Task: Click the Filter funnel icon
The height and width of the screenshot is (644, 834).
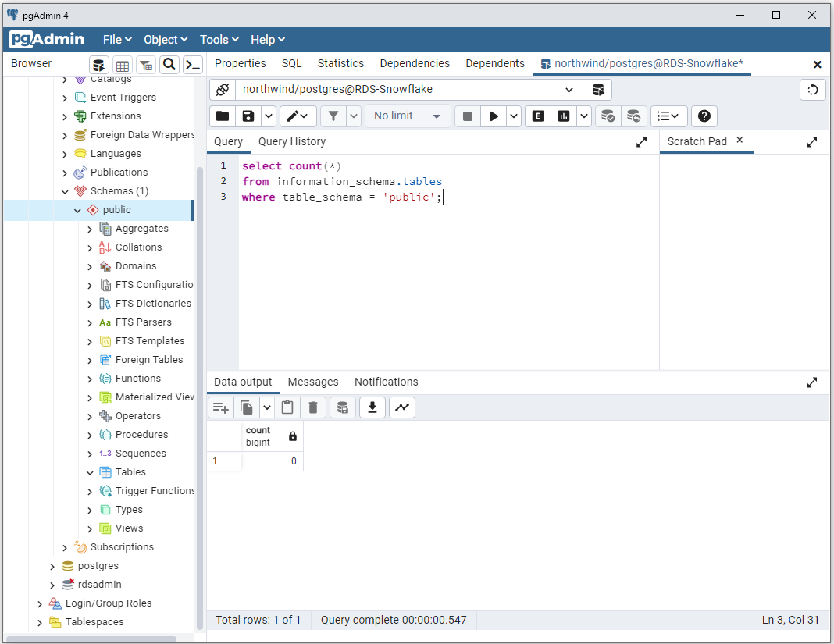Action: coord(333,116)
